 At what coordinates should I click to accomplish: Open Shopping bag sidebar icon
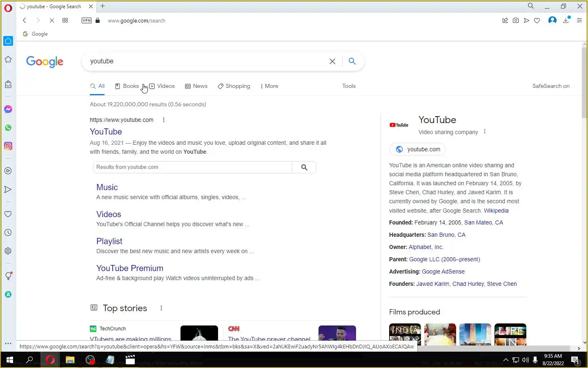click(x=8, y=84)
